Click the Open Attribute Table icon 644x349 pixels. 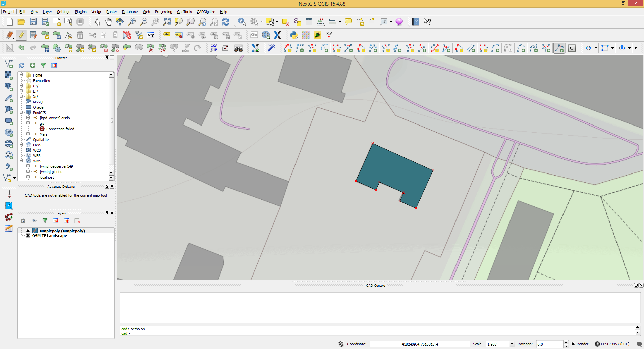(309, 22)
